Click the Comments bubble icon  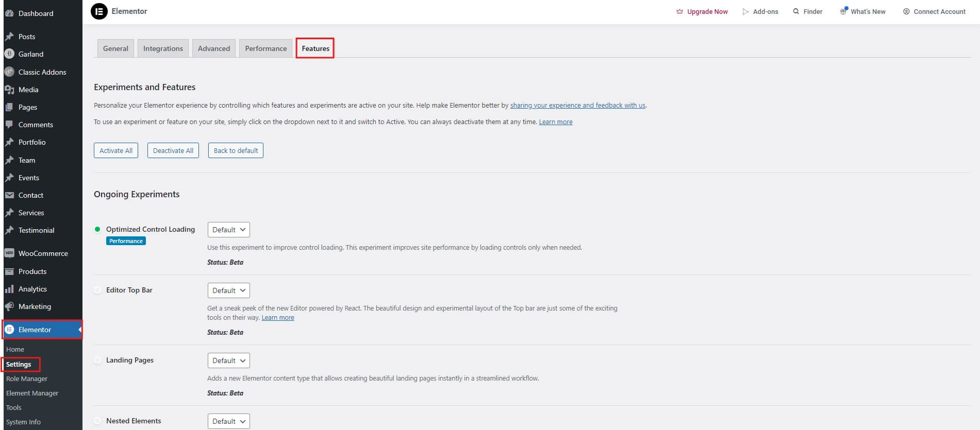9,125
